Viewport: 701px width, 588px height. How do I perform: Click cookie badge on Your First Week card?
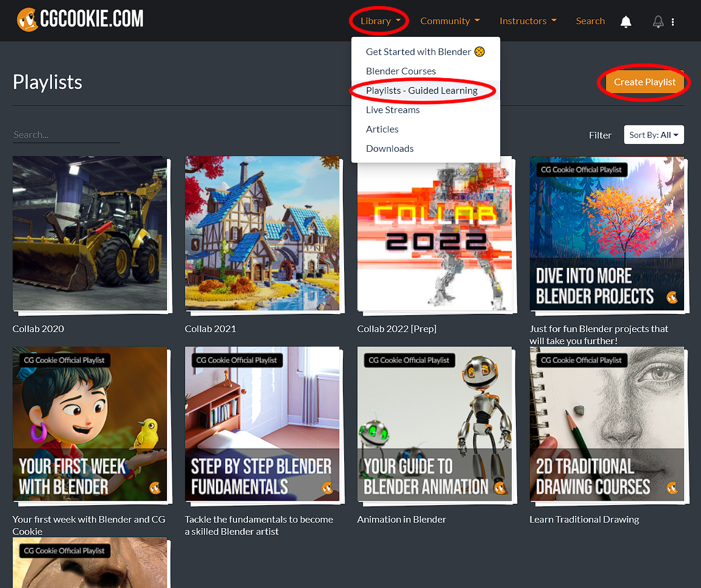pos(155,488)
